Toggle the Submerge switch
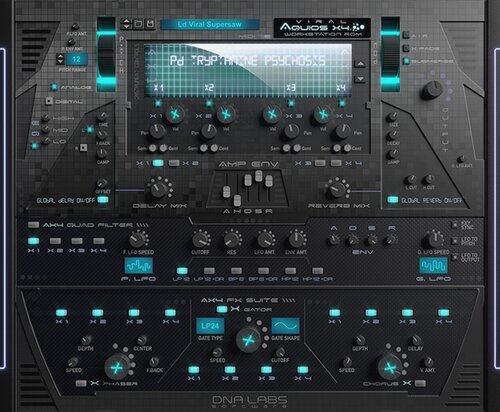Image resolution: width=500 pixels, height=412 pixels. (x=406, y=61)
